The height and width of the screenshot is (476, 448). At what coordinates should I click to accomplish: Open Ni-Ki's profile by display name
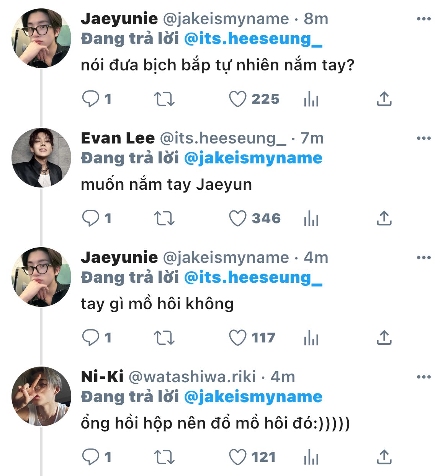102,377
